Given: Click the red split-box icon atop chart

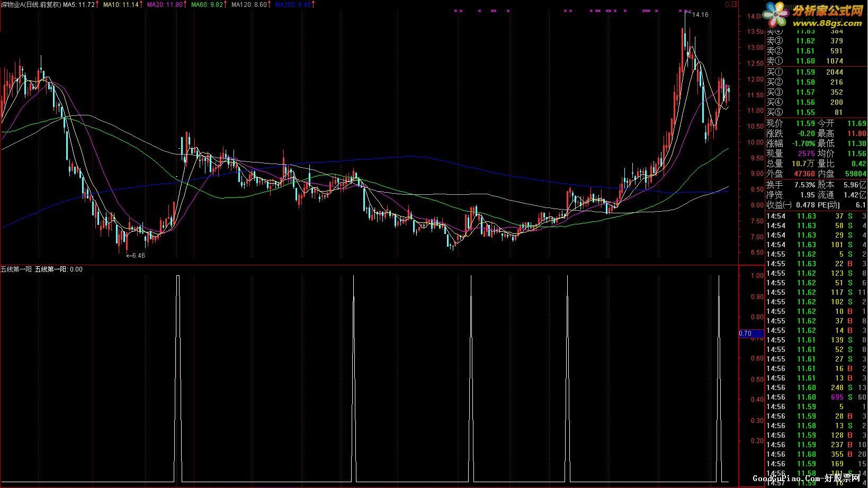Looking at the screenshot, I should (x=734, y=4).
